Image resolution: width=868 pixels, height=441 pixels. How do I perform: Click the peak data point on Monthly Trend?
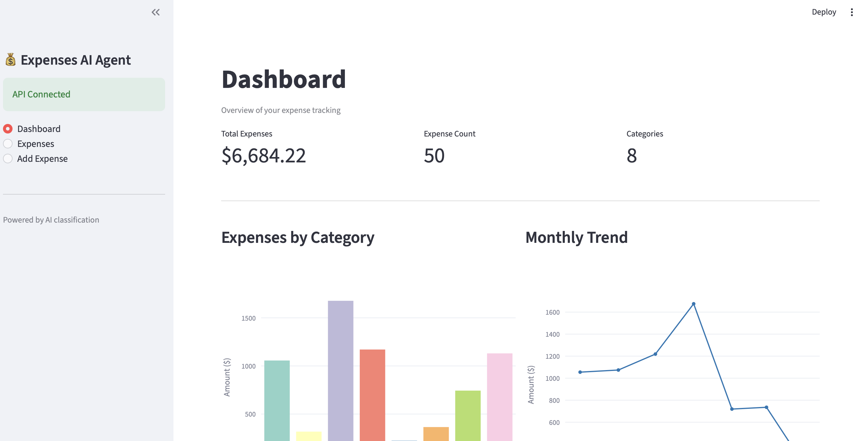pos(693,304)
